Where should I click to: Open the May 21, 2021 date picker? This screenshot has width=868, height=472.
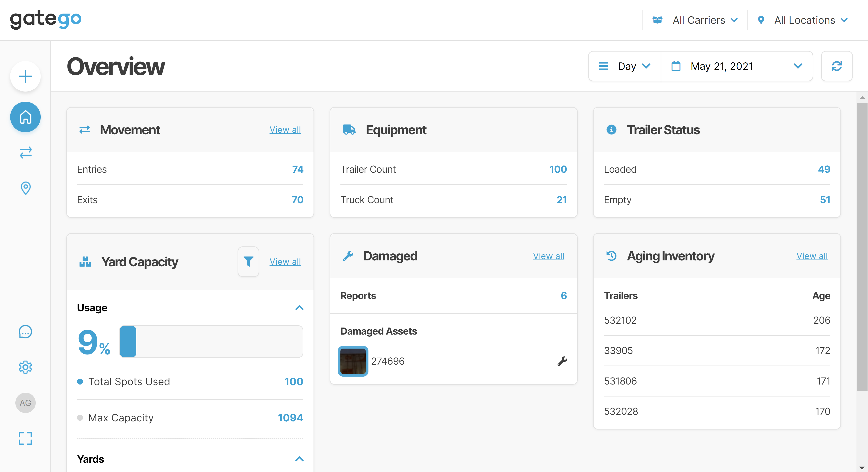click(x=737, y=66)
